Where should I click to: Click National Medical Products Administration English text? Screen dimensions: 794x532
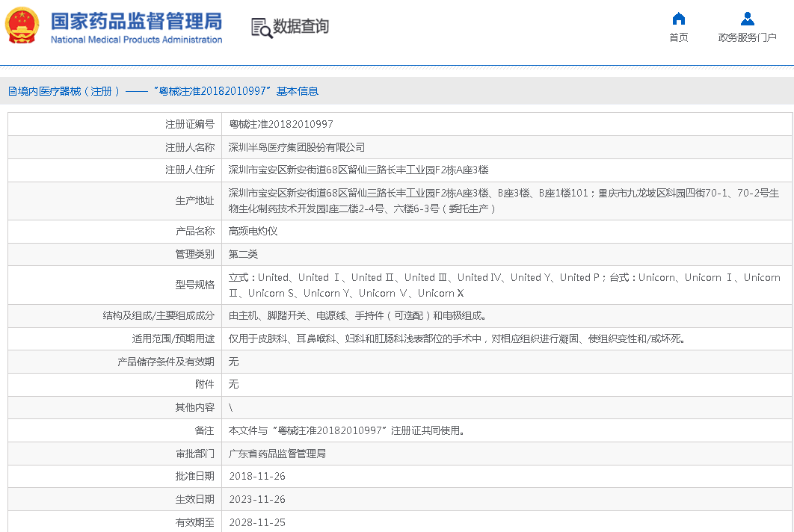point(136,40)
